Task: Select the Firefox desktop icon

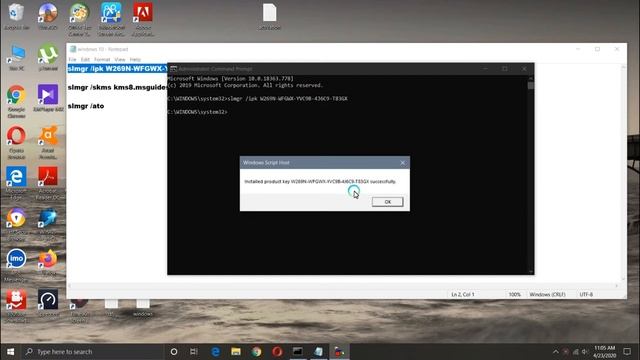Action: (48, 262)
